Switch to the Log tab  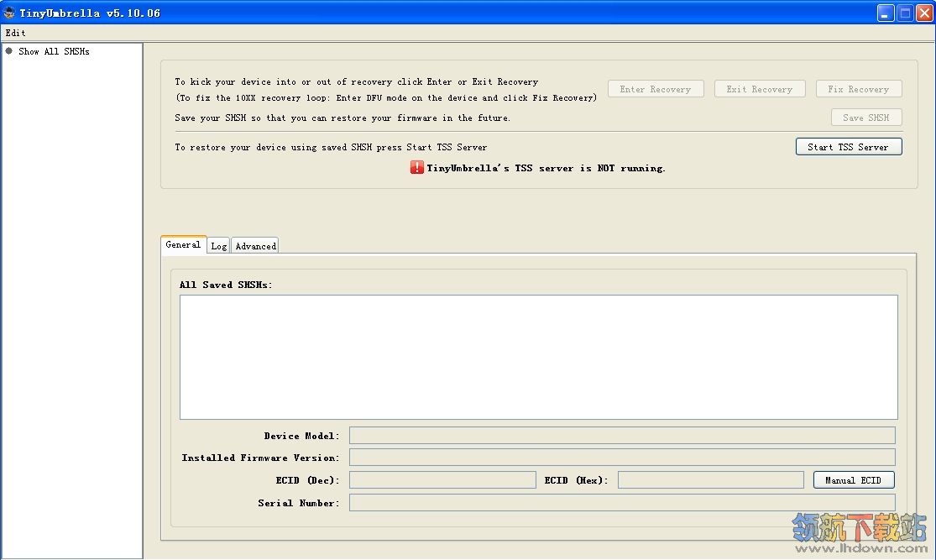point(218,246)
